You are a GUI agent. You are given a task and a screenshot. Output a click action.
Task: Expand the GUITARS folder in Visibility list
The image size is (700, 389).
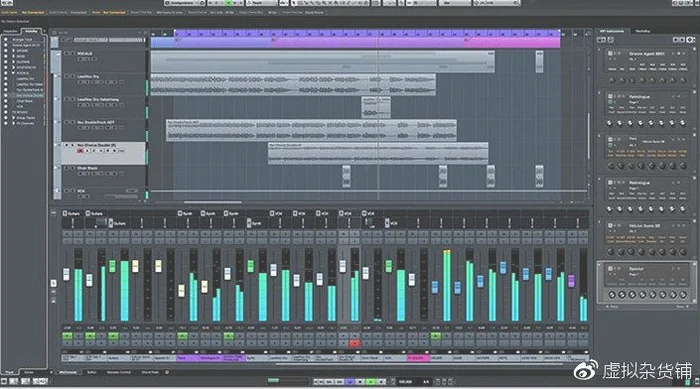coord(13,62)
